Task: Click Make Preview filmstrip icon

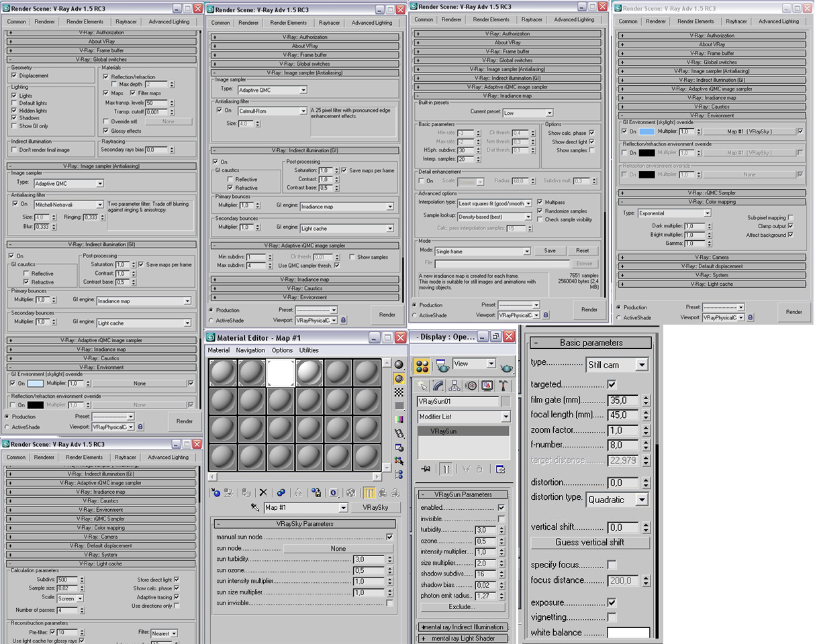Action: click(x=399, y=433)
